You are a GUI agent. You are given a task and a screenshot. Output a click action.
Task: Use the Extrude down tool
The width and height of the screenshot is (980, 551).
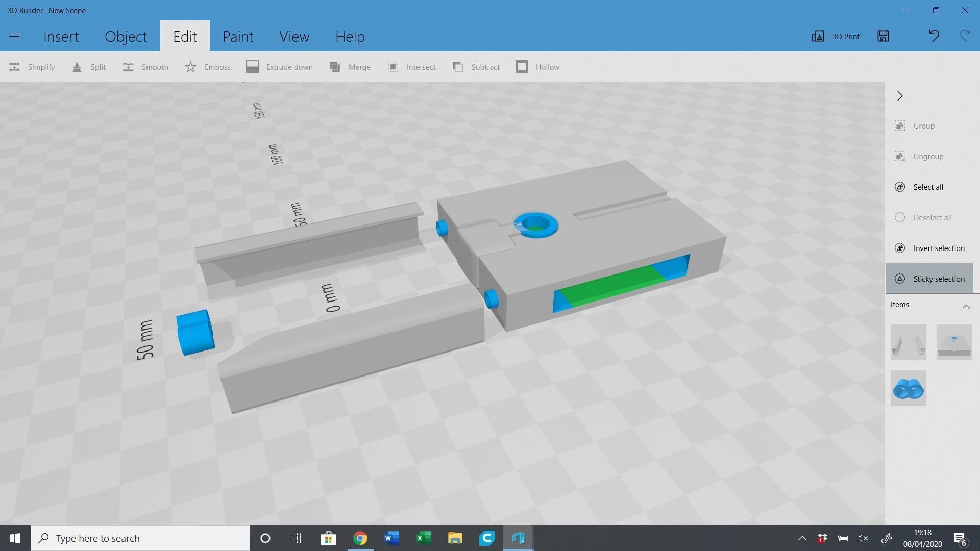point(280,67)
